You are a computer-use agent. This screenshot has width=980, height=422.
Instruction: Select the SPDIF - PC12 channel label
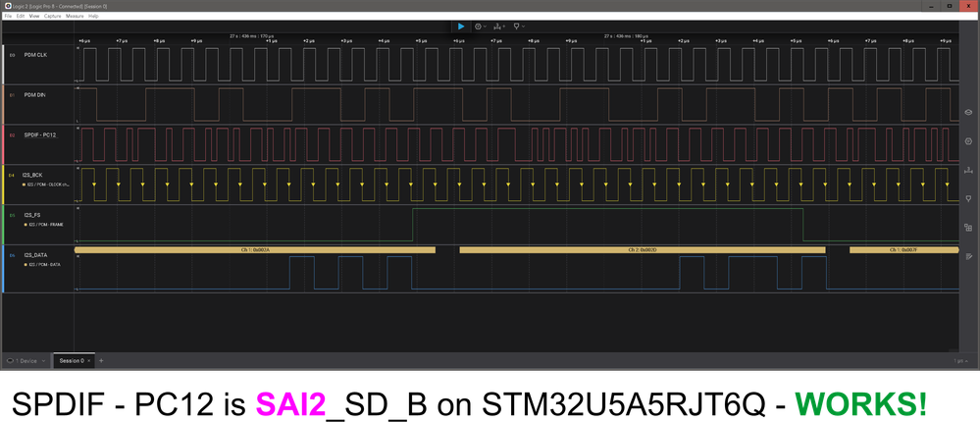click(40, 135)
